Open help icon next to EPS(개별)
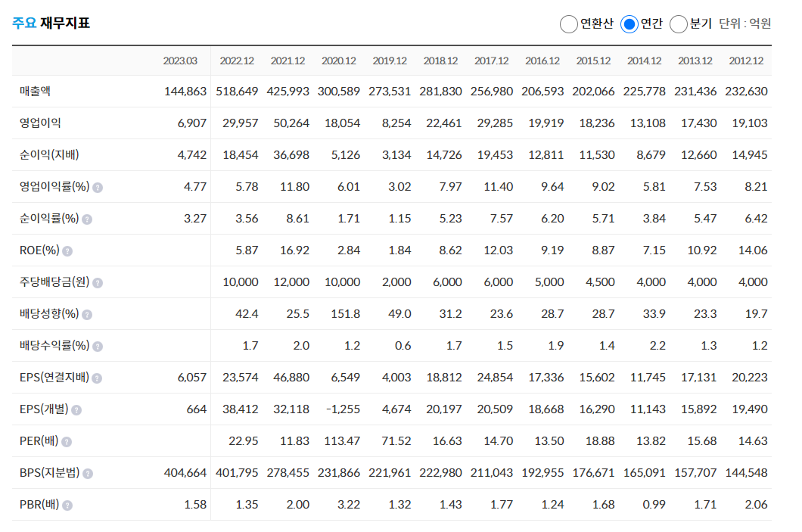The image size is (802, 532). click(x=76, y=409)
